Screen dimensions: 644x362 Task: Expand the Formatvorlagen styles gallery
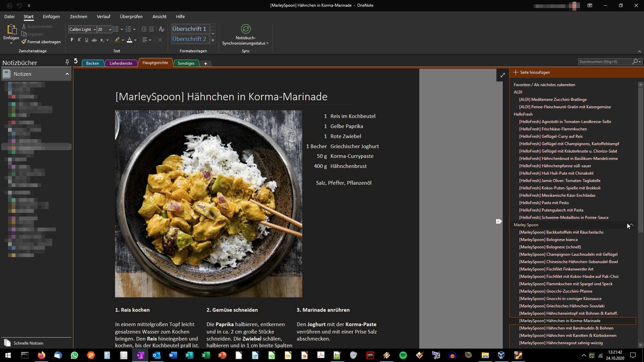pos(213,40)
